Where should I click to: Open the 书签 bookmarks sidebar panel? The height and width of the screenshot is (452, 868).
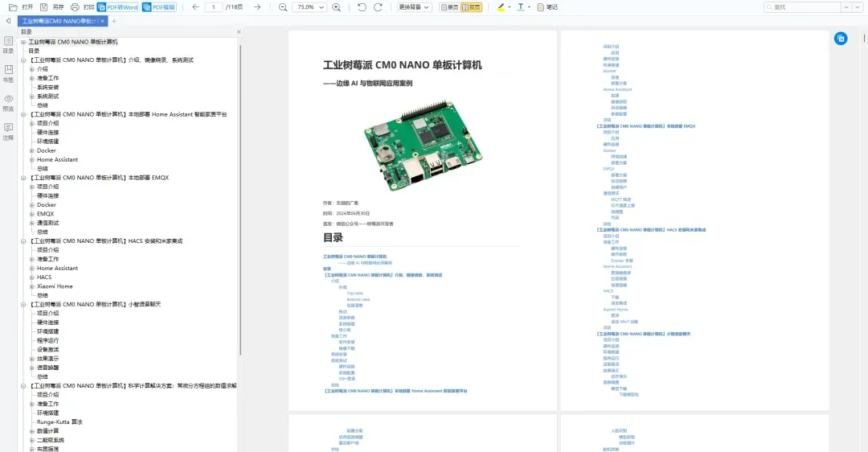[x=8, y=73]
